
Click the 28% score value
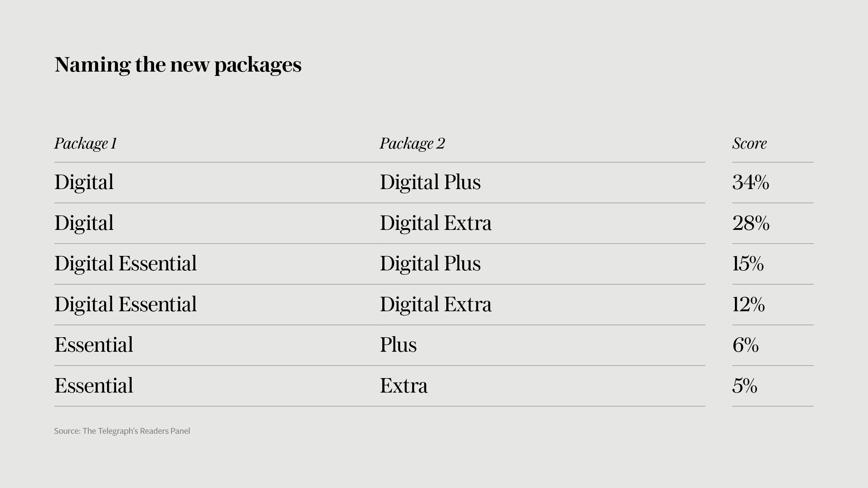[x=751, y=223]
